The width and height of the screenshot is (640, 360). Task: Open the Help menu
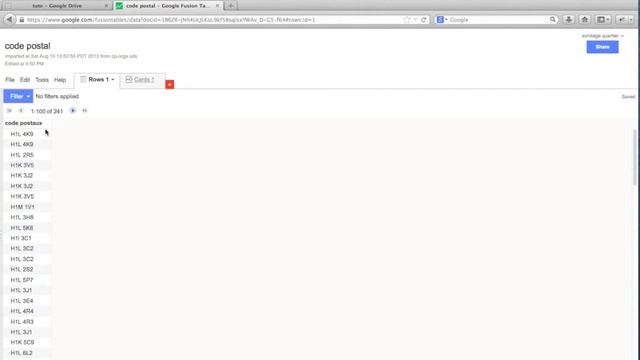click(60, 80)
